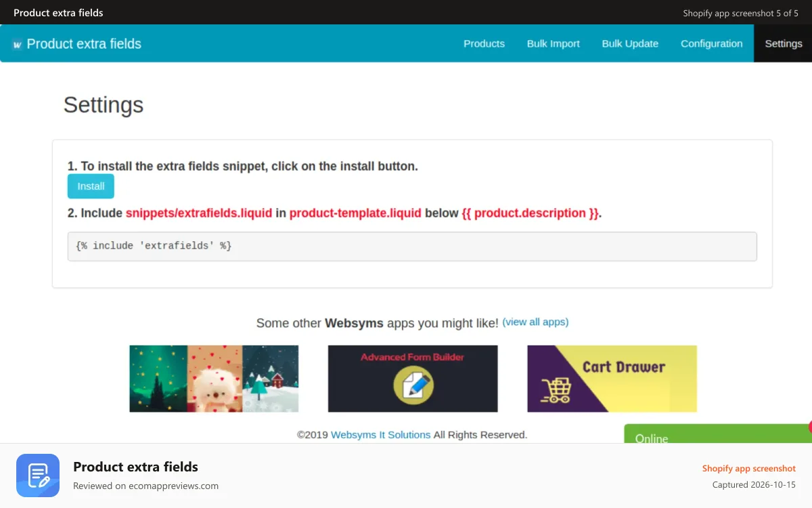Open the Advanced Form Builder app banner
The image size is (812, 508).
pos(413,379)
